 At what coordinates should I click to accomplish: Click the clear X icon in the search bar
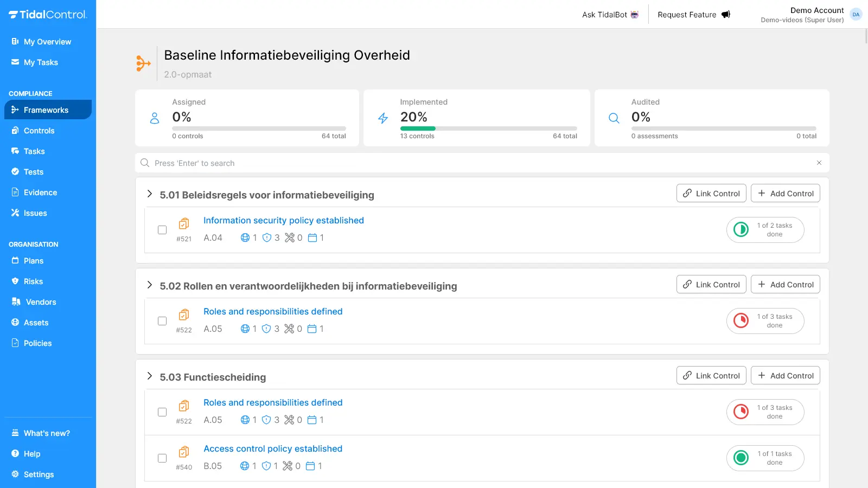click(x=819, y=163)
